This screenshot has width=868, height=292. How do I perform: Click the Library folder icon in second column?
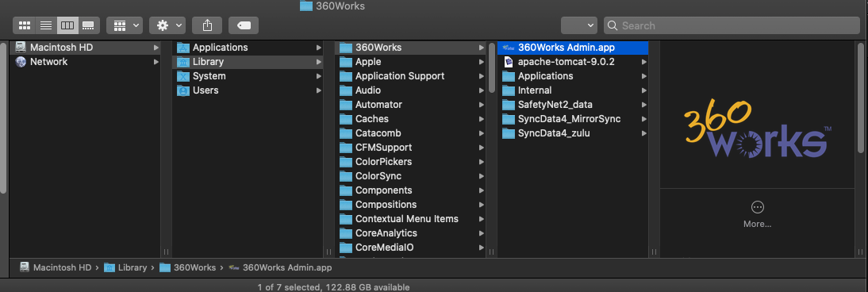coord(183,62)
